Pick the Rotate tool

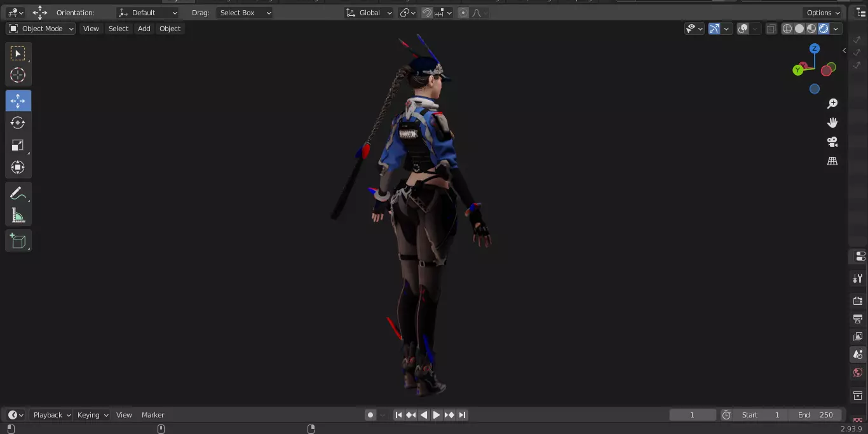tap(18, 123)
